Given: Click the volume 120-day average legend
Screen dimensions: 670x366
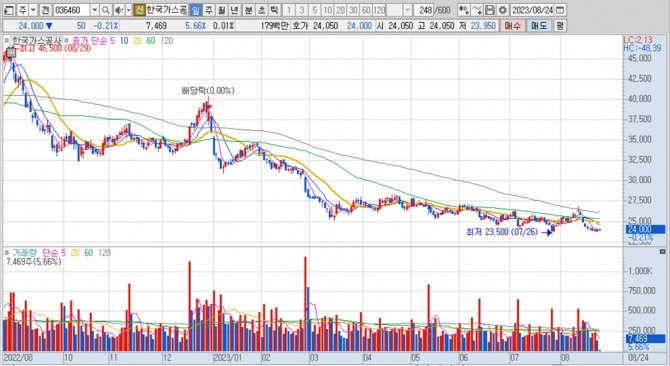Looking at the screenshot, I should [x=104, y=253].
